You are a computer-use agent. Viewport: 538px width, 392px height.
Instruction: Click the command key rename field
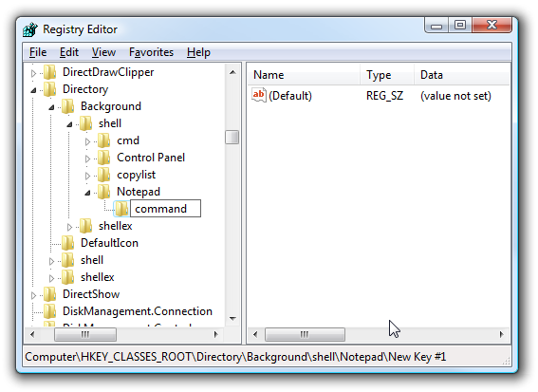165,209
